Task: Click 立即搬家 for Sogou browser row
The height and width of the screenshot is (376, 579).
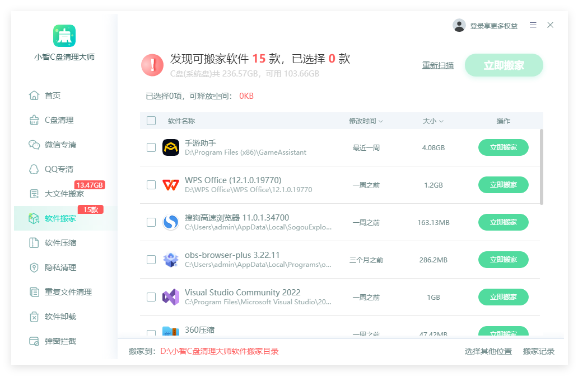Action: 503,222
